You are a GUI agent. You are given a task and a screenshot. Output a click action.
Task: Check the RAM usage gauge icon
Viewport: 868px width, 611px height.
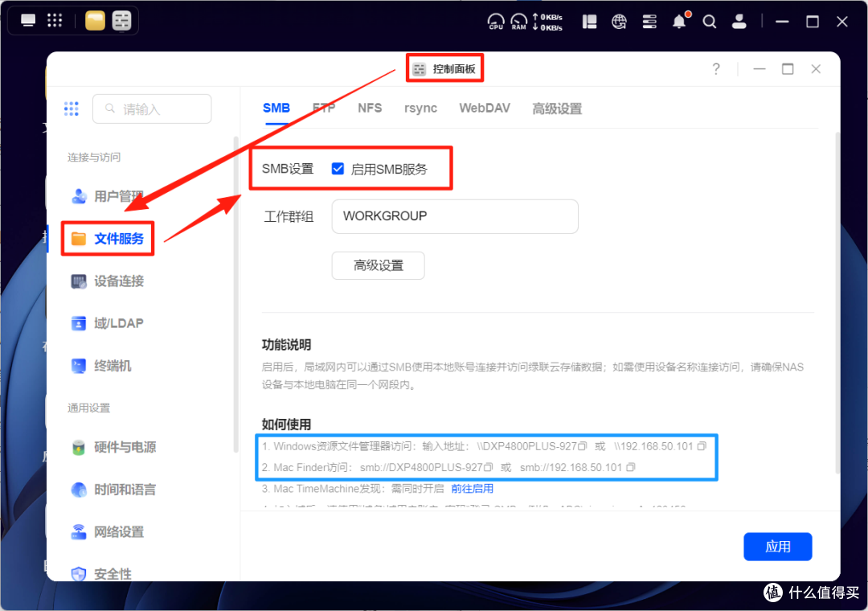tap(518, 22)
